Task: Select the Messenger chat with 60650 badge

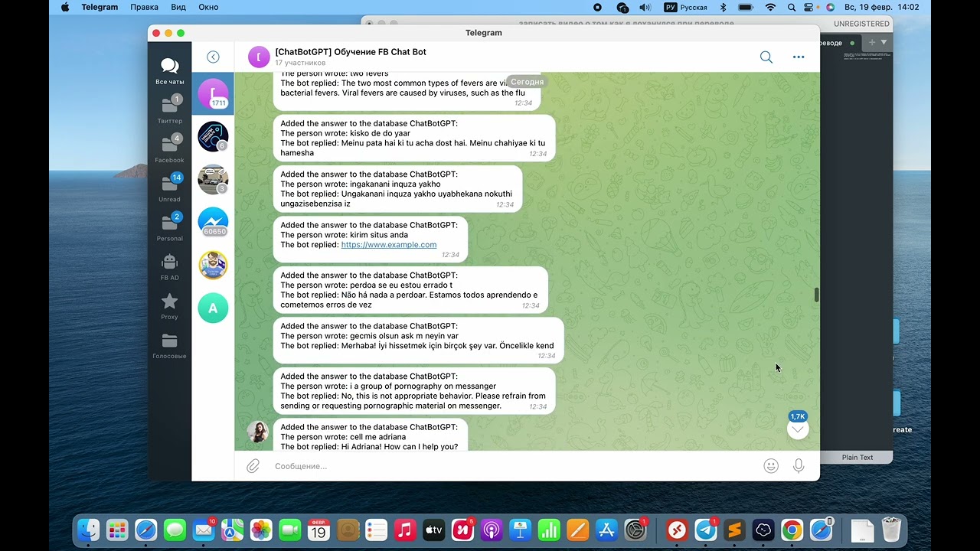Action: pos(213,222)
